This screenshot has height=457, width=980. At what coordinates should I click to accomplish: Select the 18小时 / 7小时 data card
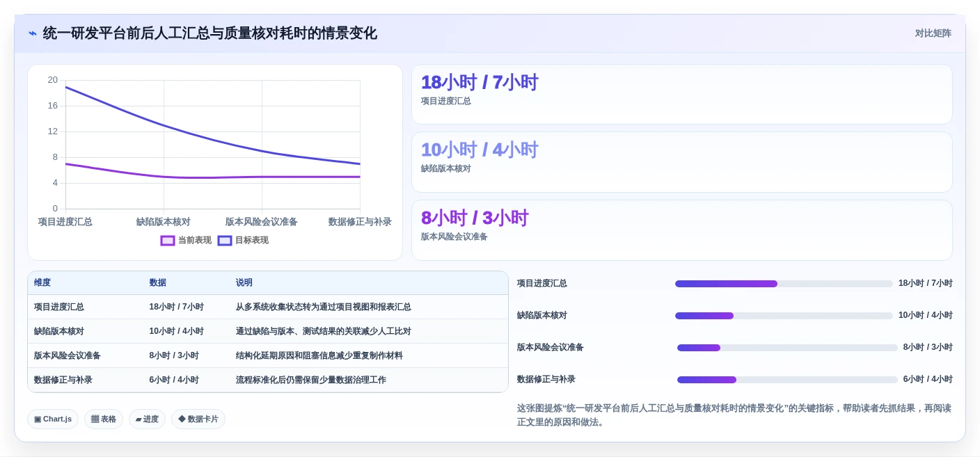pos(682,95)
